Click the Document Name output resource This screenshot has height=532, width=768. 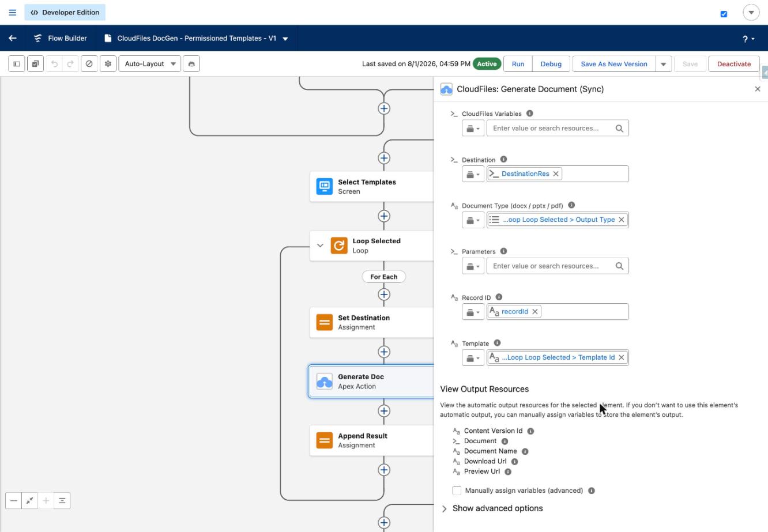click(490, 451)
